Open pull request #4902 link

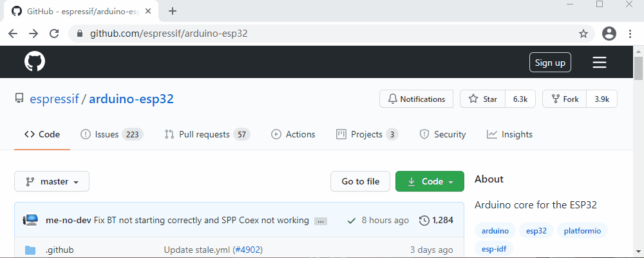248,250
